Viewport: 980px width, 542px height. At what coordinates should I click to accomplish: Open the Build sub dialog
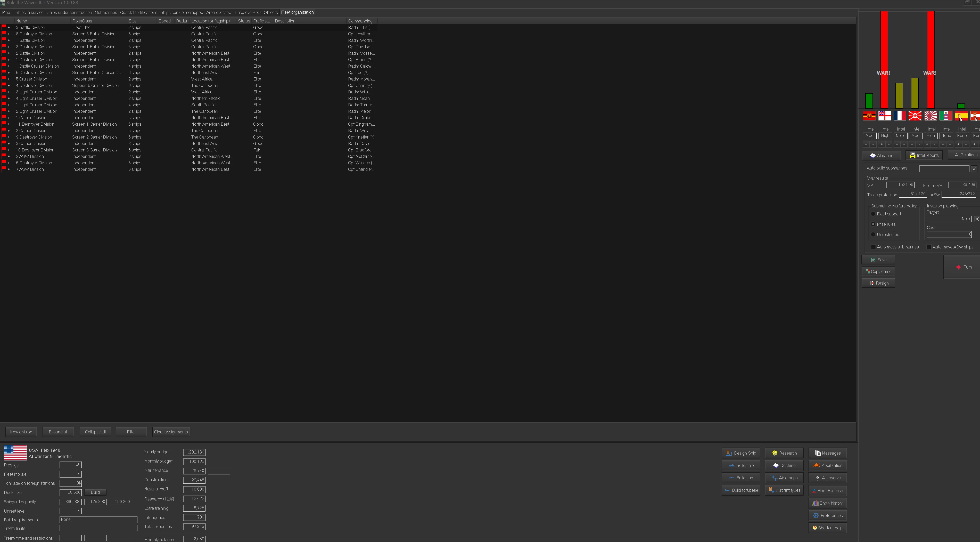[x=741, y=478]
